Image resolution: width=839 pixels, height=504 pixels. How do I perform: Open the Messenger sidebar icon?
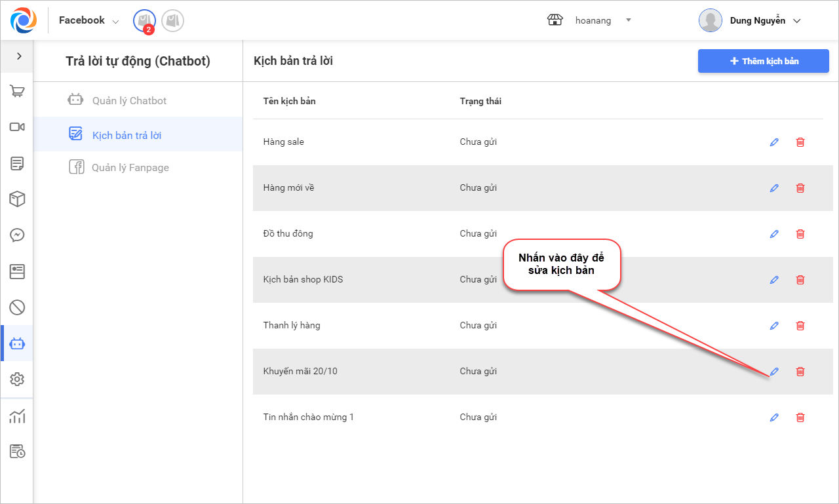[17, 235]
